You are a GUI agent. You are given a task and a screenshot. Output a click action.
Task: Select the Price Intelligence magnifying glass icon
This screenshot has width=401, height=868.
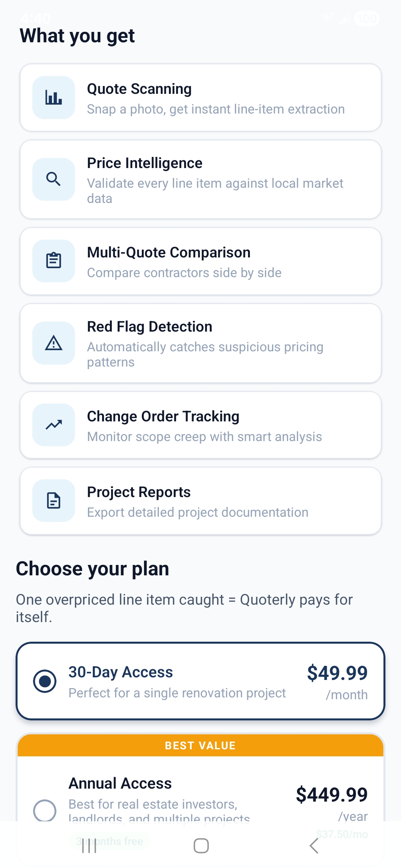pos(54,179)
